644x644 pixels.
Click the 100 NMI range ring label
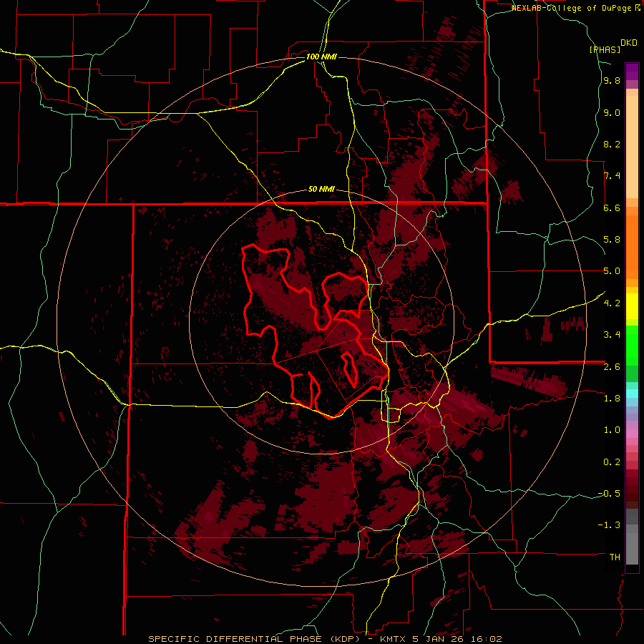[321, 57]
